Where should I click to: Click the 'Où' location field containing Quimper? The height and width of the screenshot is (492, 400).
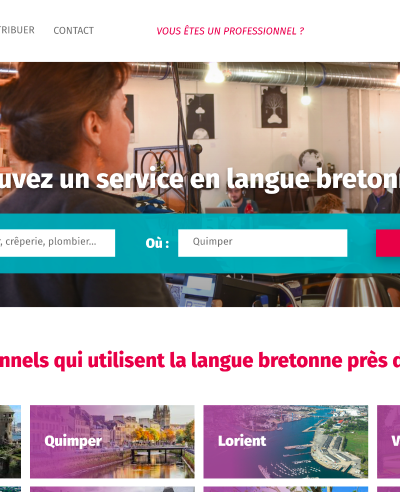tap(263, 243)
